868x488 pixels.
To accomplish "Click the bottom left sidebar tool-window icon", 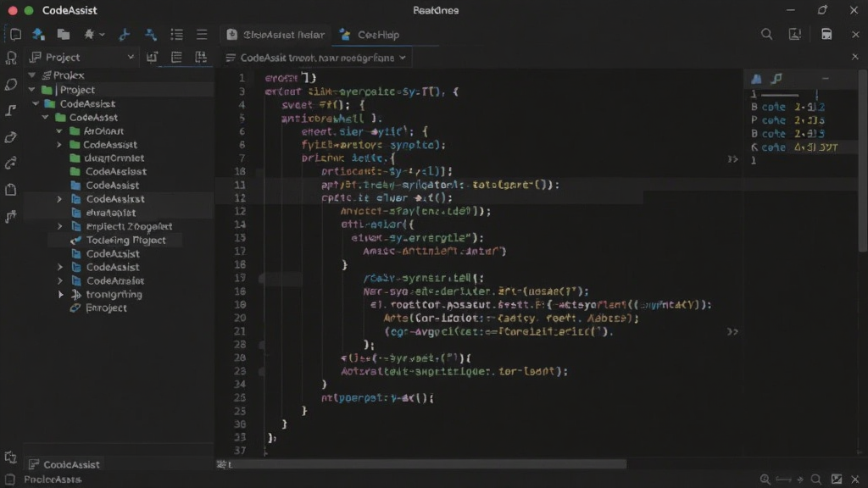I will coord(10,457).
